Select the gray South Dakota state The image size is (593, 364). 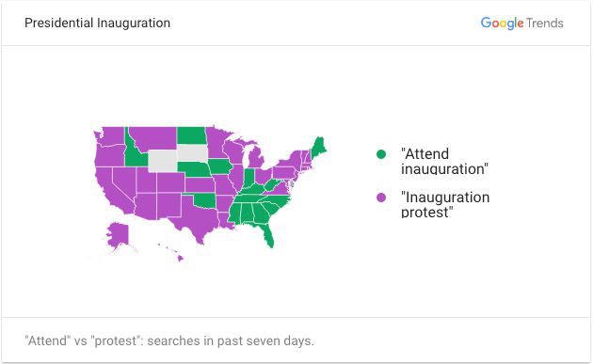[193, 152]
